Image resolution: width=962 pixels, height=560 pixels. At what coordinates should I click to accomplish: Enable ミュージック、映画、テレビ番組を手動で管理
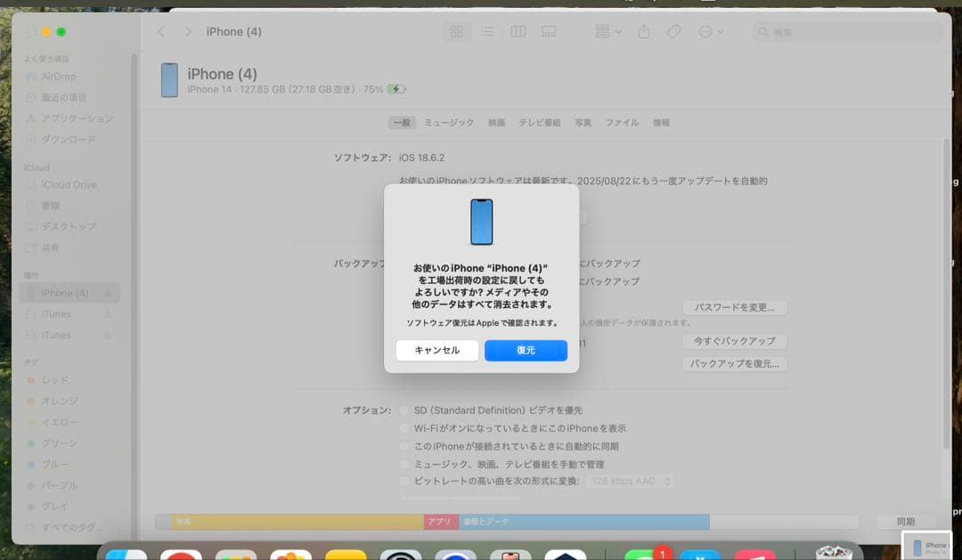pyautogui.click(x=404, y=464)
